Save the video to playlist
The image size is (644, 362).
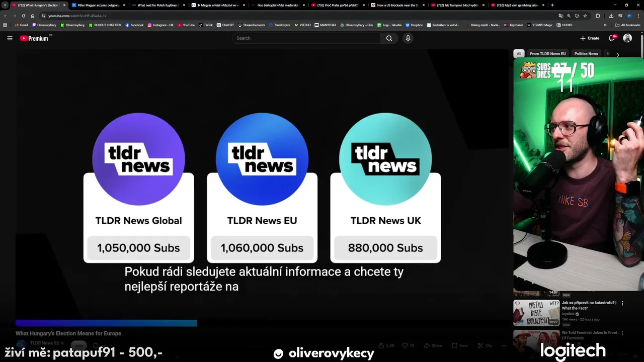pos(460,346)
